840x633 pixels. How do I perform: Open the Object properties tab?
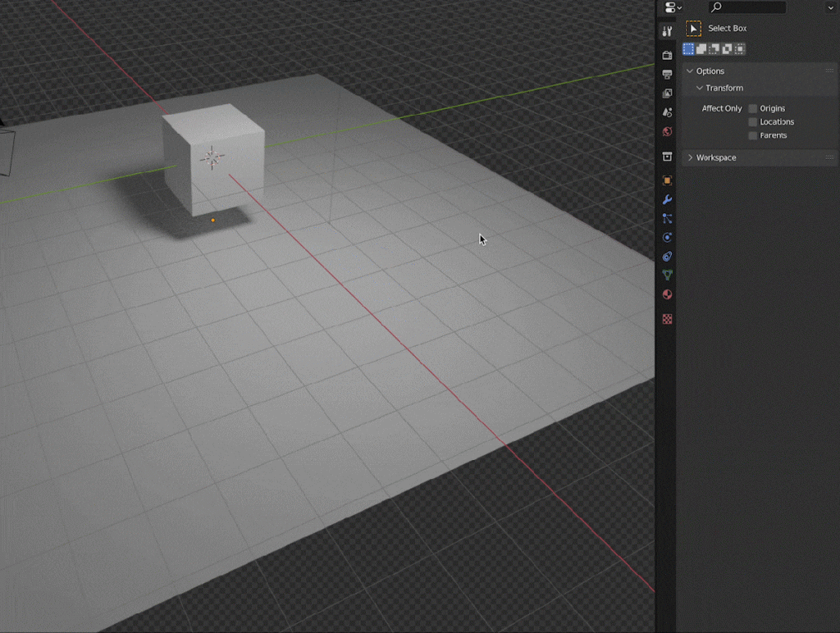667,180
